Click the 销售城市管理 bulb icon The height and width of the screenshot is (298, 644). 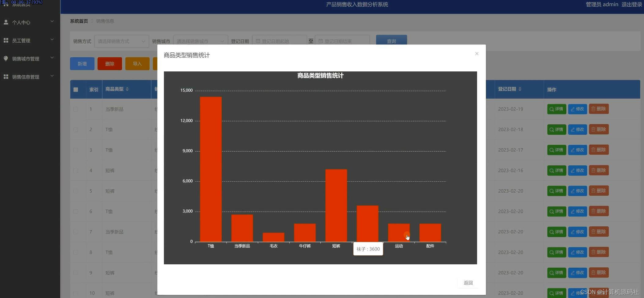click(x=6, y=58)
